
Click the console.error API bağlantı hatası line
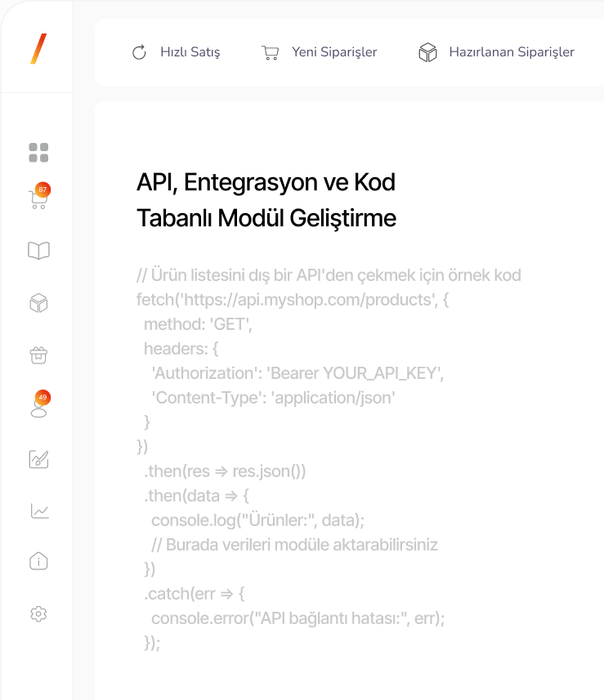pyautogui.click(x=298, y=618)
